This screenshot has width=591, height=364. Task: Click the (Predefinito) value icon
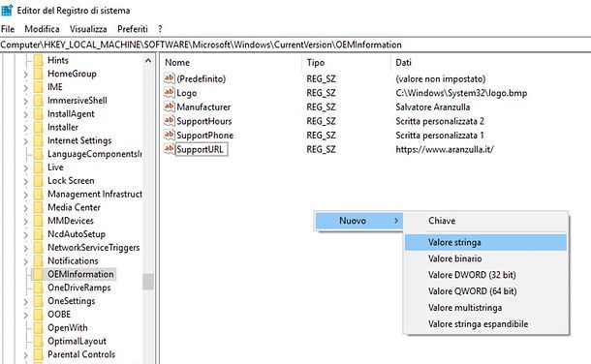[169, 78]
